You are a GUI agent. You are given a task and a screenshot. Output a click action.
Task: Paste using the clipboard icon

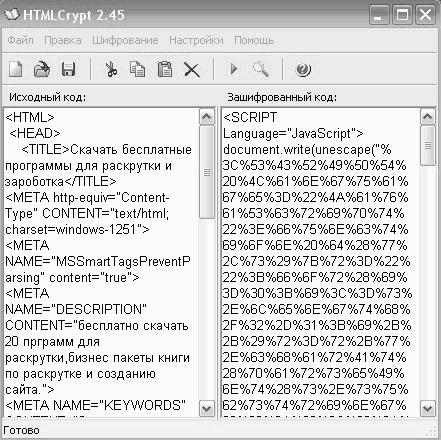[165, 69]
